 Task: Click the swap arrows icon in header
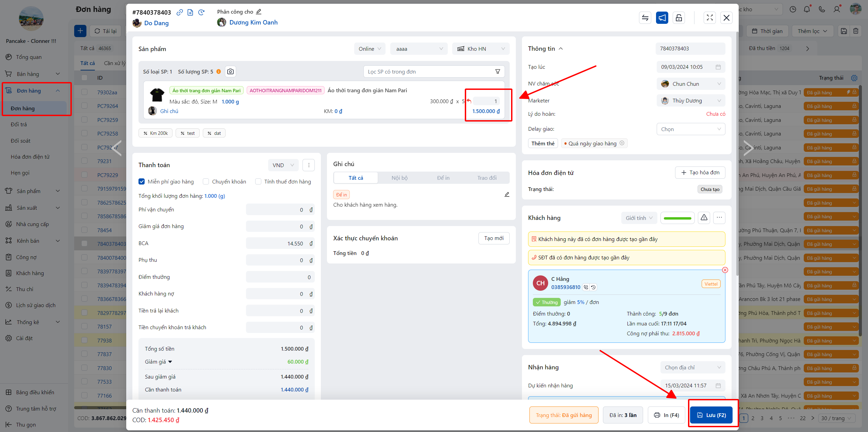pos(645,18)
